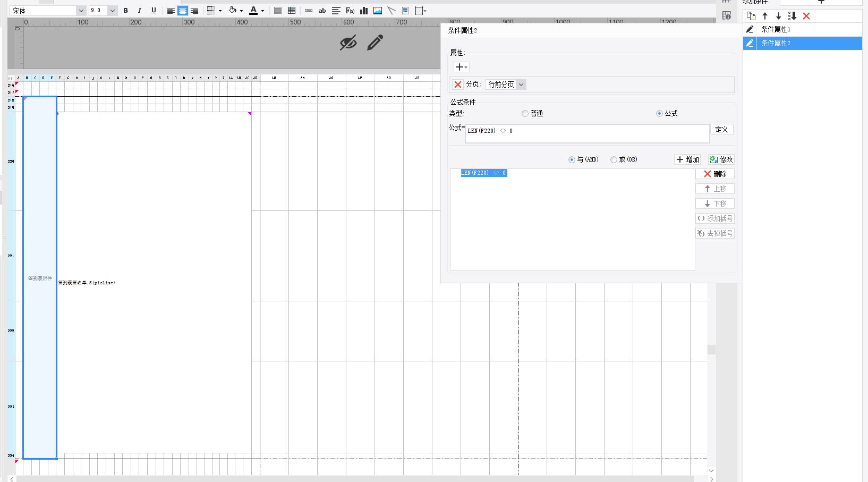Image resolution: width=868 pixels, height=482 pixels.
Task: Align cell text right
Action: 194,11
